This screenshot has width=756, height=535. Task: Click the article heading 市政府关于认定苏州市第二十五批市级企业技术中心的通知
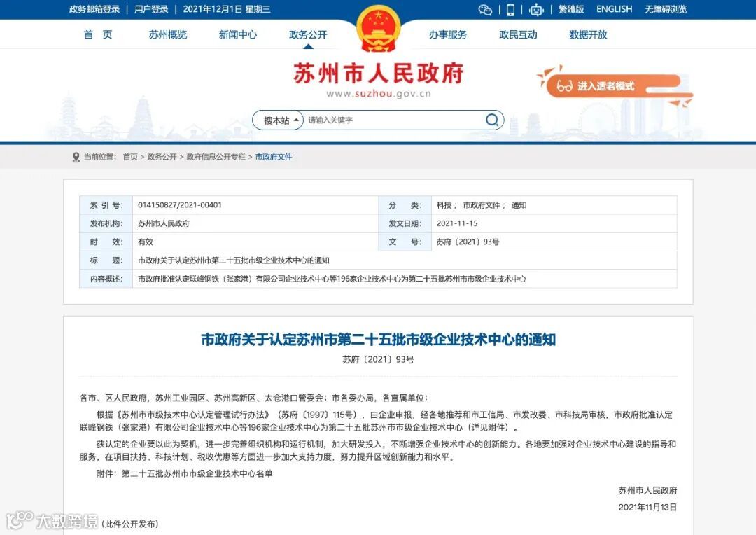point(379,340)
